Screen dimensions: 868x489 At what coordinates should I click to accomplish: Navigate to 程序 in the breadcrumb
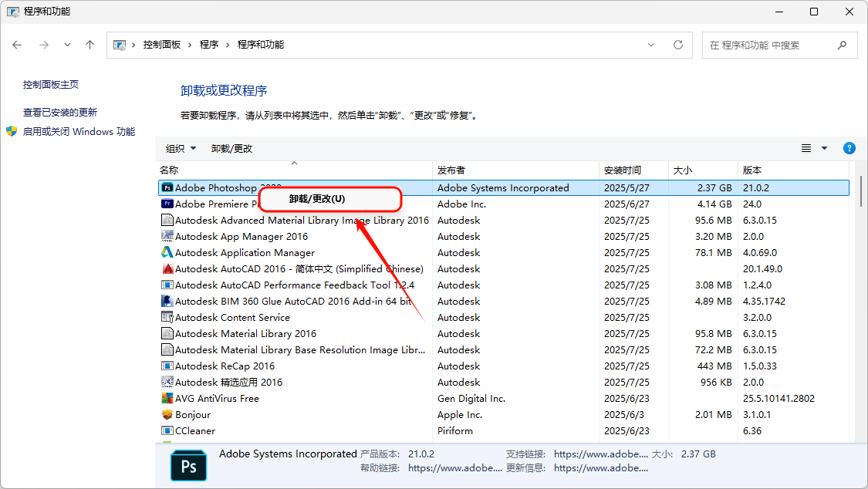click(x=208, y=45)
